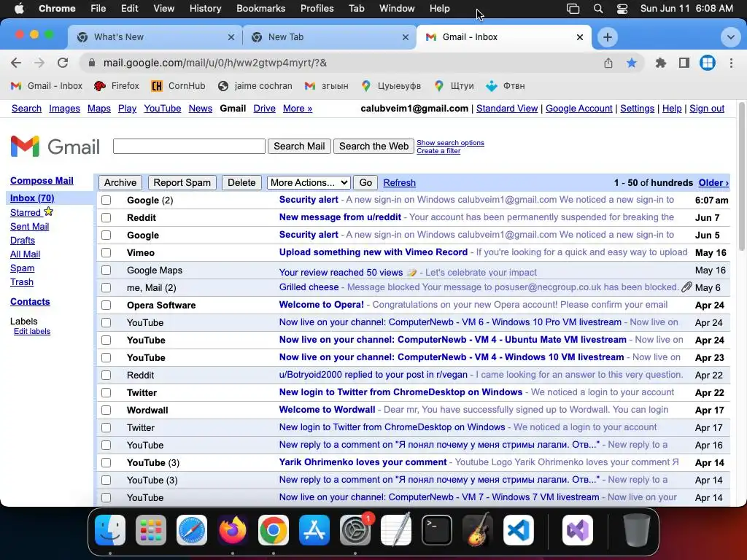Open the Chrome History menu
The image size is (747, 560).
click(x=205, y=9)
